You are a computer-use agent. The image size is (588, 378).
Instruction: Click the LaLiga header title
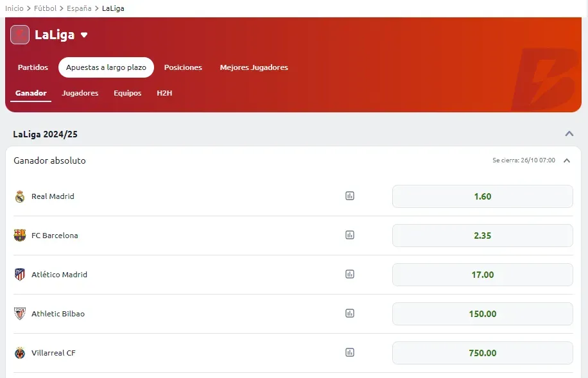click(x=55, y=35)
